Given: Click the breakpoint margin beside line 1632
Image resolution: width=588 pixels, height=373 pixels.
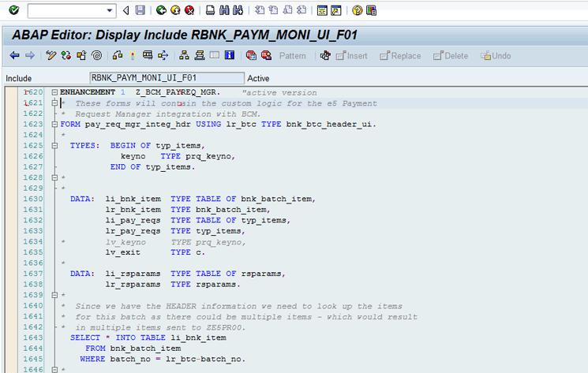Looking at the screenshot, I should [12, 220].
